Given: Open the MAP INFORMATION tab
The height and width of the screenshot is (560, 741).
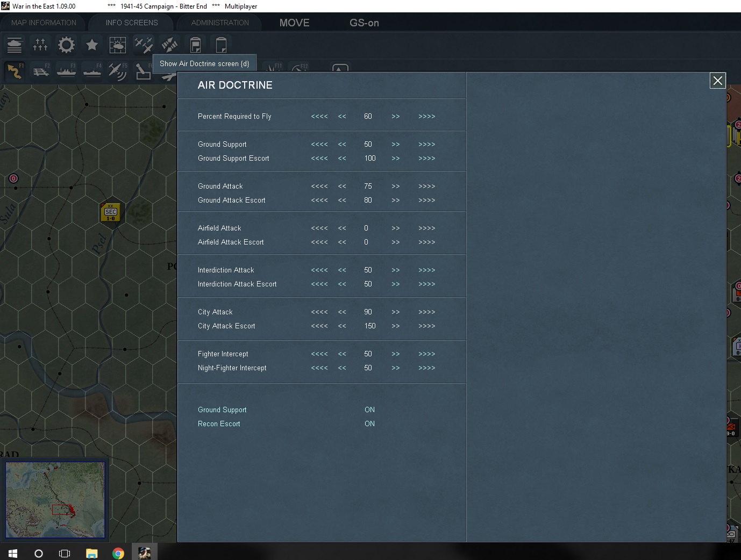Looking at the screenshot, I should [x=44, y=23].
